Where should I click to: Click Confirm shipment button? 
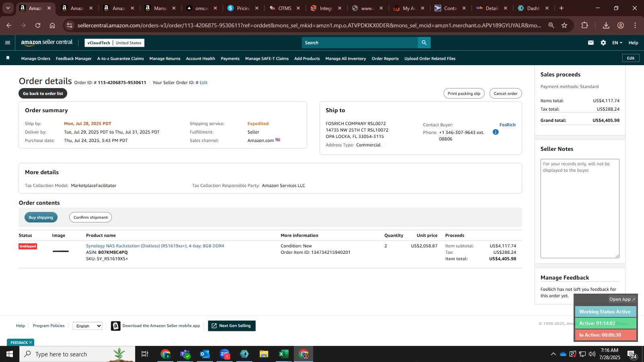91,217
